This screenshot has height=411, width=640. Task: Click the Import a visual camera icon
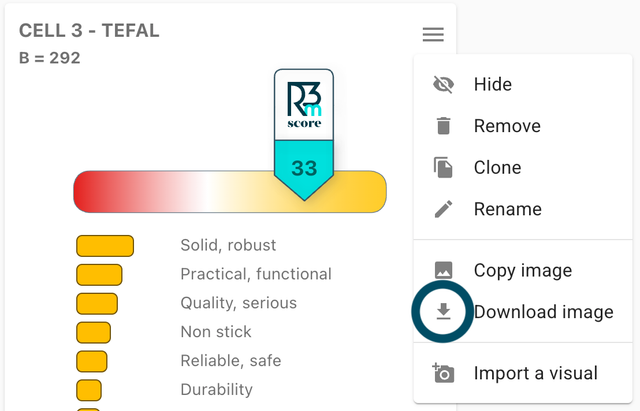443,374
